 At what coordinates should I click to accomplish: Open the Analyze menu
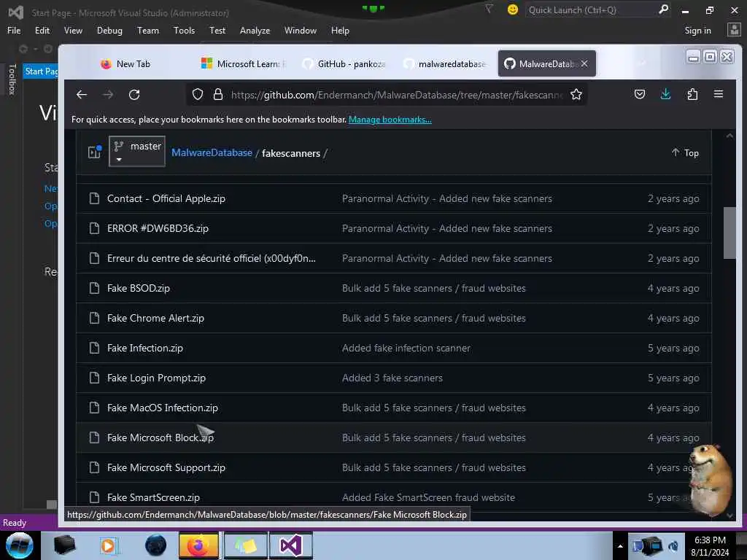(x=255, y=31)
